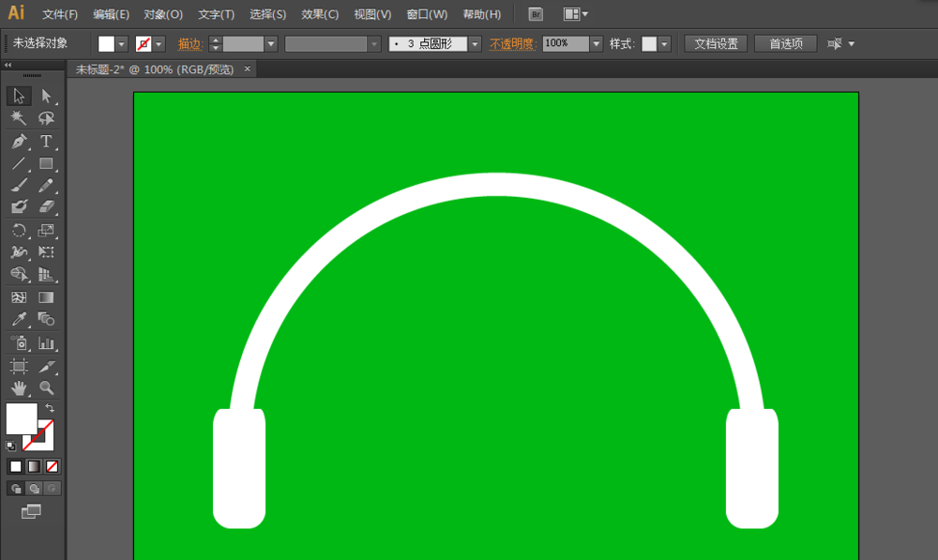Image resolution: width=938 pixels, height=560 pixels.
Task: Open fill color dropdown in control bar
Action: click(121, 44)
